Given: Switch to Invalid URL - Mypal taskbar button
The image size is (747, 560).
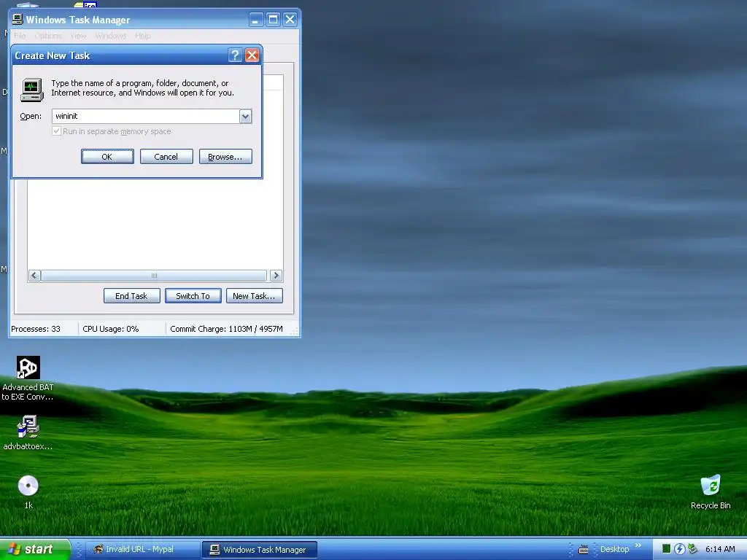Looking at the screenshot, I should 142,550.
